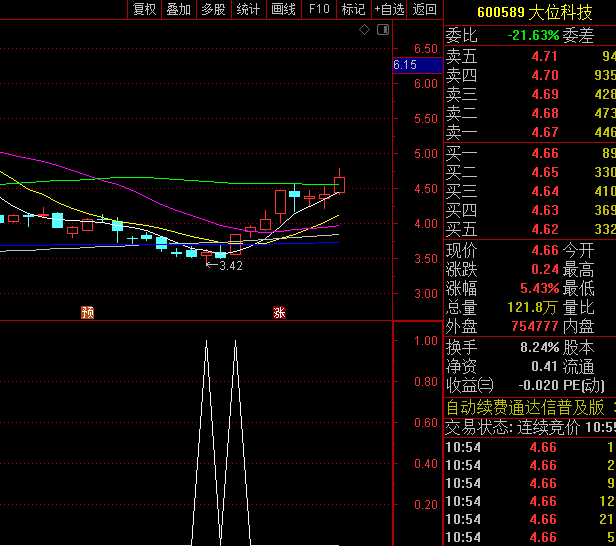Click the 3.42 low price annotation
This screenshot has height=546, width=616.
(x=230, y=266)
